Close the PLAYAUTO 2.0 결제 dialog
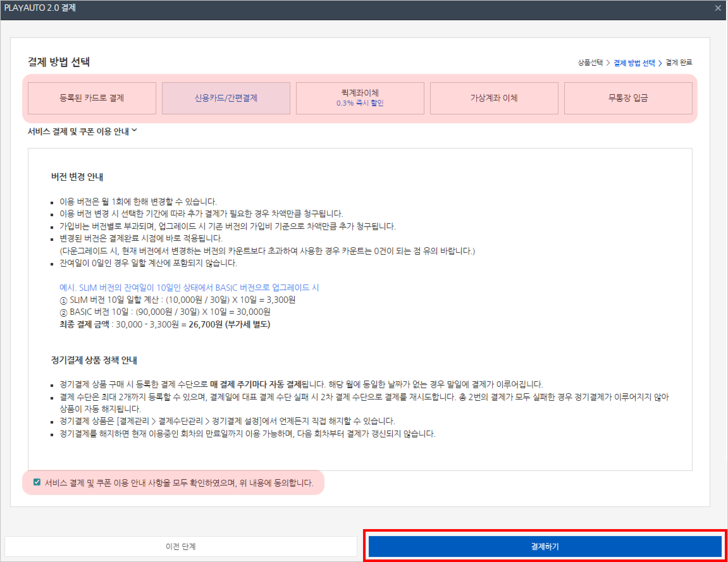The image size is (728, 562). pos(718,8)
